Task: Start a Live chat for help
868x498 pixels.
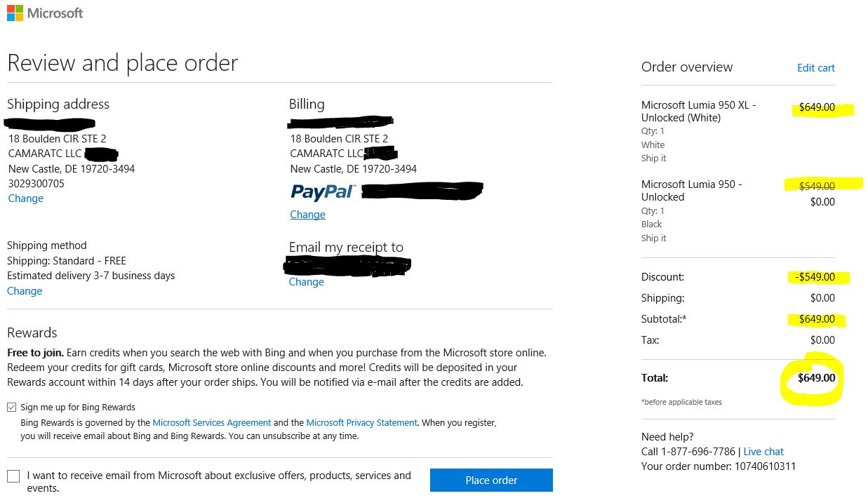Action: tap(763, 452)
